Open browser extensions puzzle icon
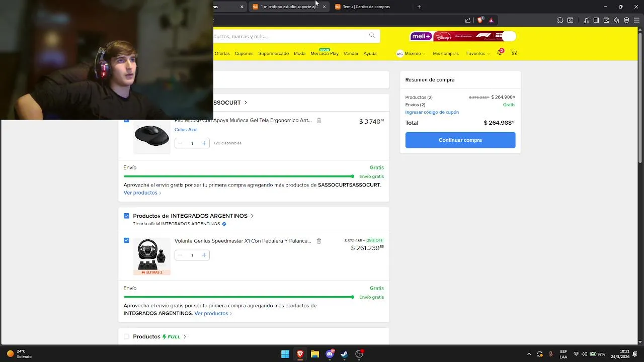Viewport: 644px width, 362px height. click(560, 20)
